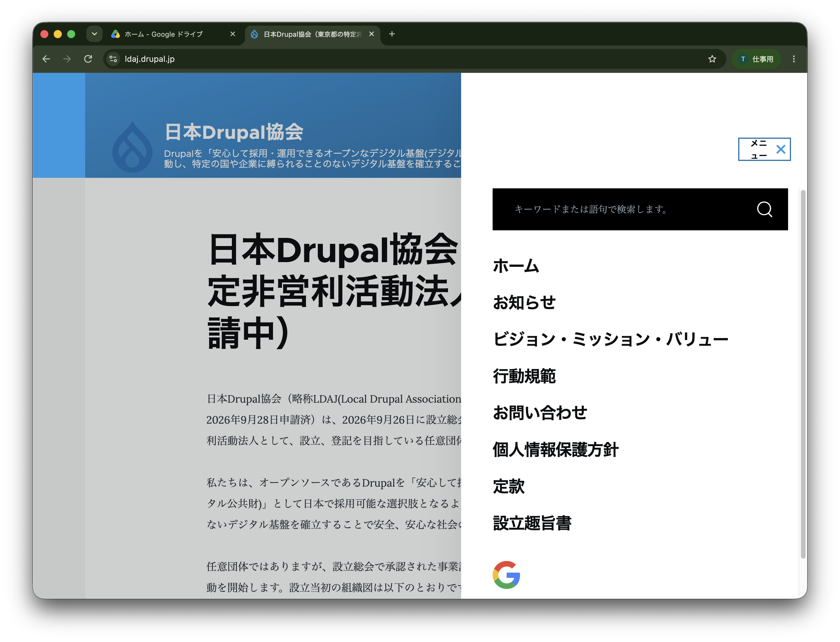This screenshot has width=840, height=642.
Task: Open the 設立趣旨書 menu link
Action: pos(532,523)
